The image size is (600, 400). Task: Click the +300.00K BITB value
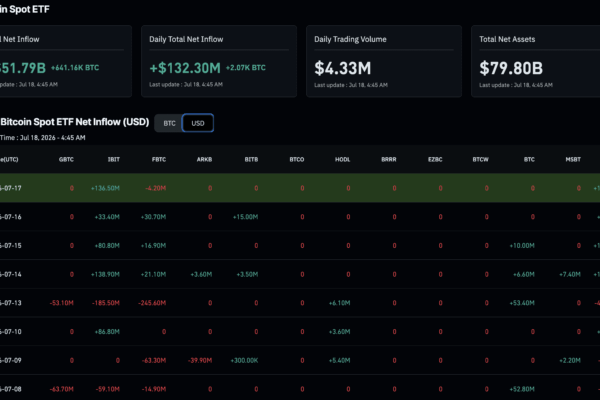[x=244, y=360]
